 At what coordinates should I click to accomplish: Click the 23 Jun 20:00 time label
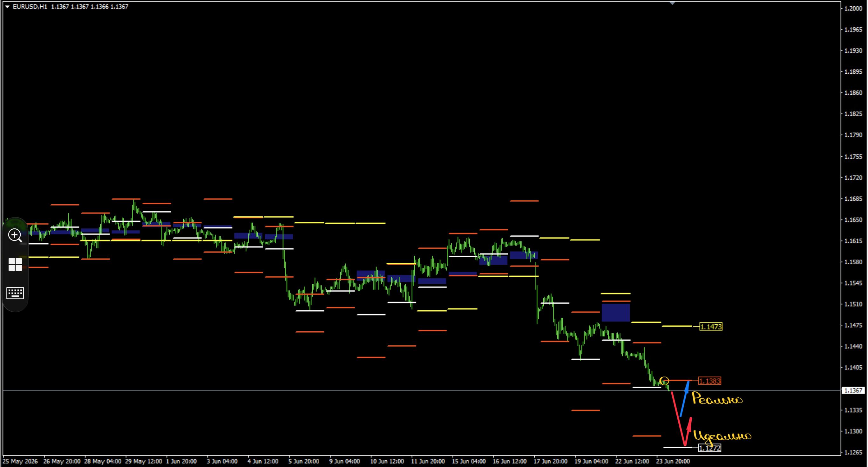pyautogui.click(x=673, y=461)
